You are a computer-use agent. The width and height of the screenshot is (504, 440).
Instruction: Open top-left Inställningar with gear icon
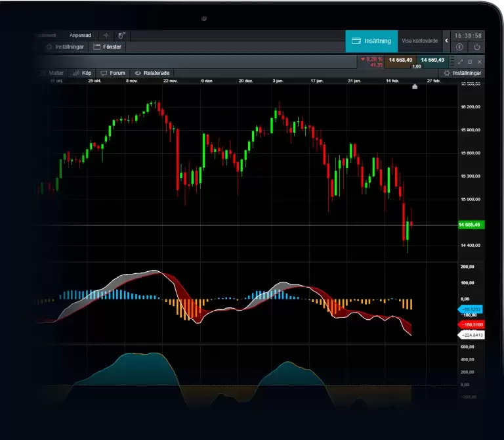click(x=65, y=47)
